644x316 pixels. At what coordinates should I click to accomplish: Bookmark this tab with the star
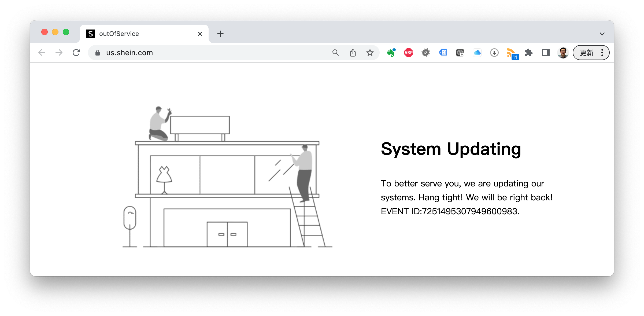pyautogui.click(x=370, y=53)
